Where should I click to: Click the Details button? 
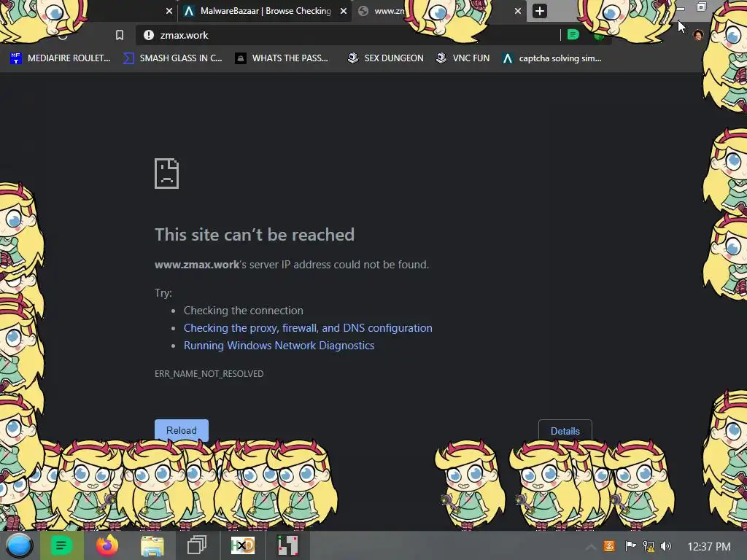(565, 430)
